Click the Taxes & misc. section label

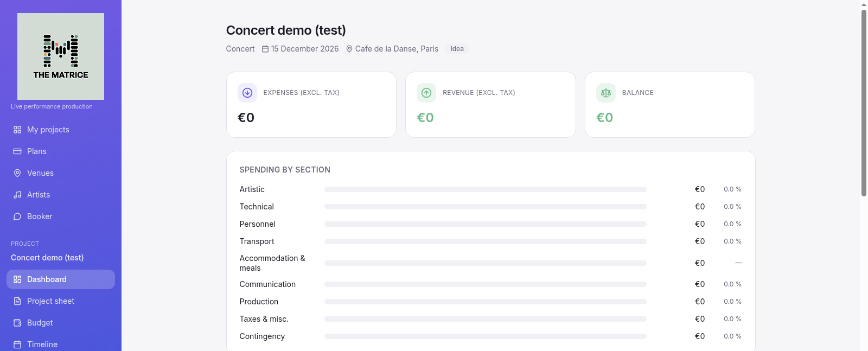point(264,319)
